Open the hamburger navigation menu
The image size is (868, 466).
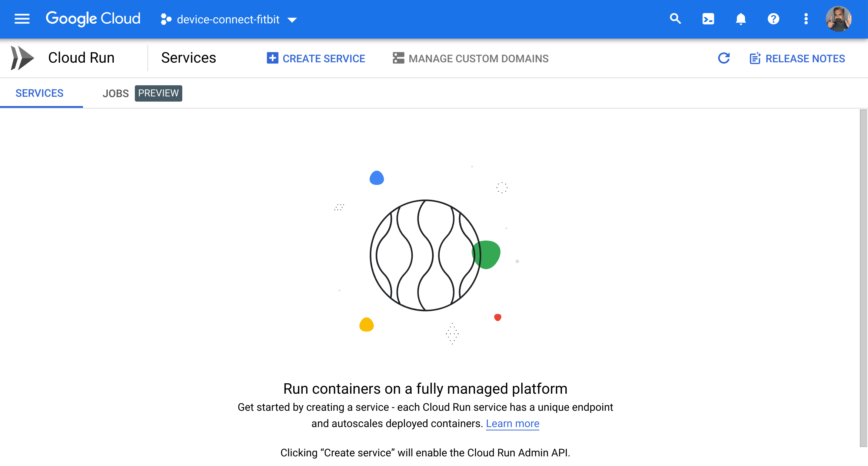pos(22,19)
